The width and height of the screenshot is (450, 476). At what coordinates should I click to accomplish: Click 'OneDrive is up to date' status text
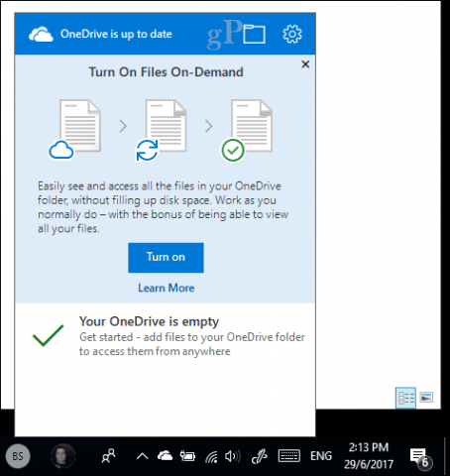pyautogui.click(x=116, y=34)
